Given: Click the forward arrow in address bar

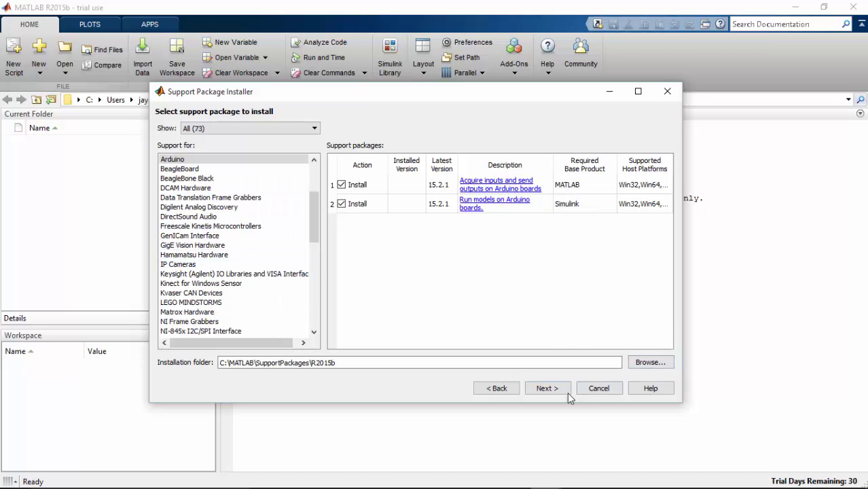Looking at the screenshot, I should click(21, 100).
